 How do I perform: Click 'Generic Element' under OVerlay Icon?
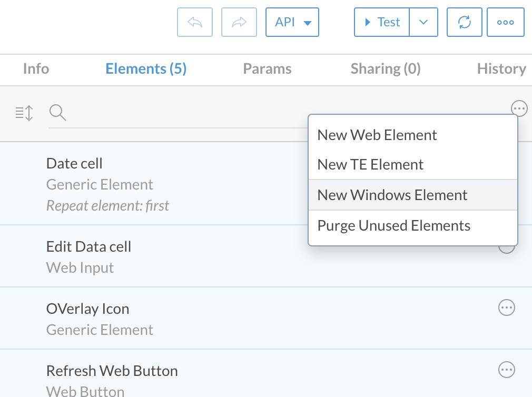tap(100, 330)
